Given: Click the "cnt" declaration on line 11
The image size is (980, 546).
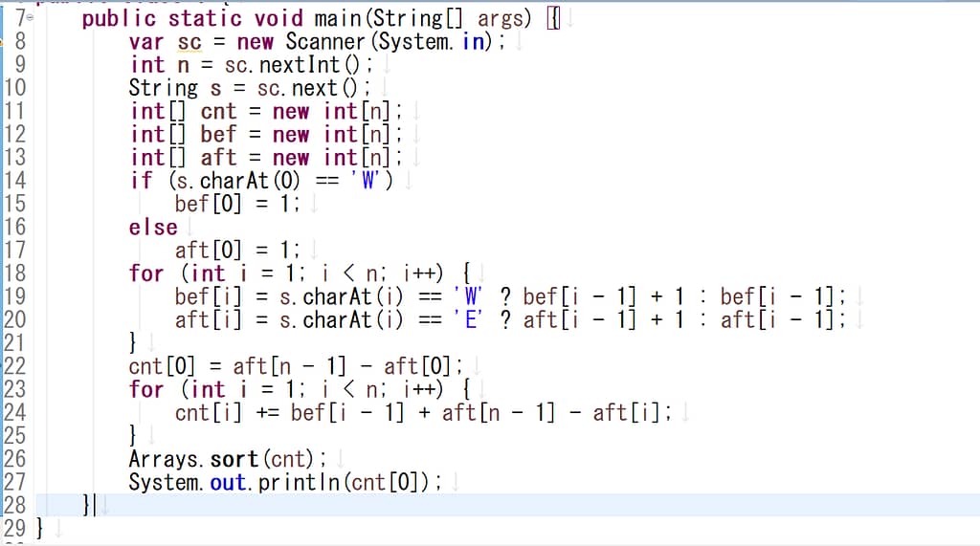Looking at the screenshot, I should click(x=218, y=112).
